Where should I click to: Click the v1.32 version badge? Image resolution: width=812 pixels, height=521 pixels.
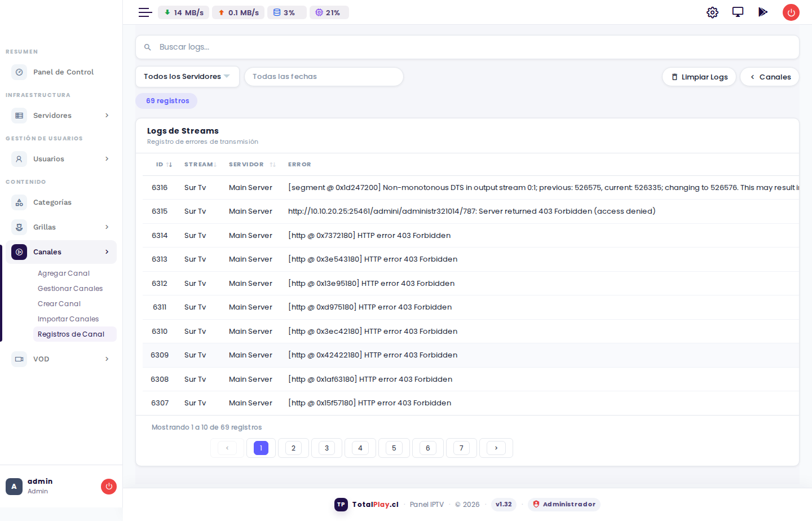(504, 505)
